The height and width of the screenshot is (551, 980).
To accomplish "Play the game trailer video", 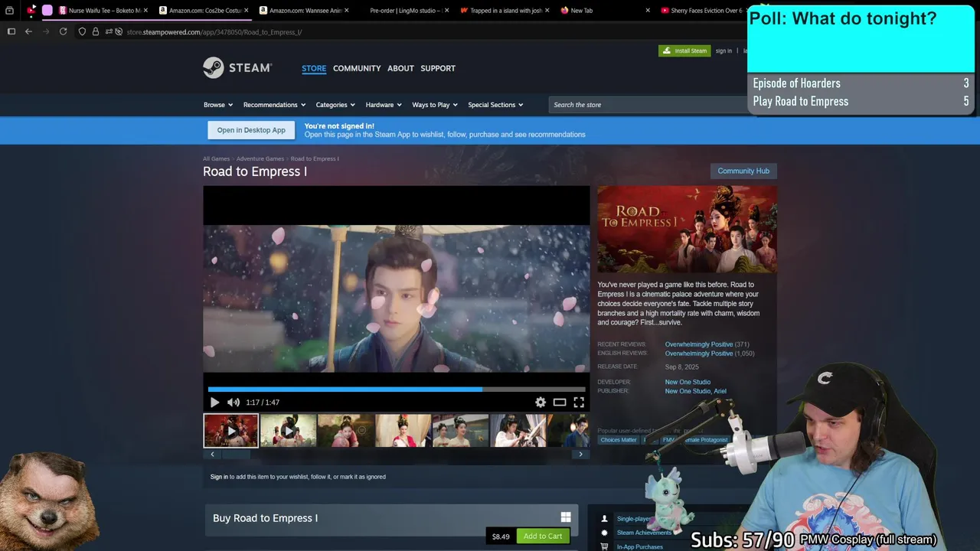I will (214, 402).
